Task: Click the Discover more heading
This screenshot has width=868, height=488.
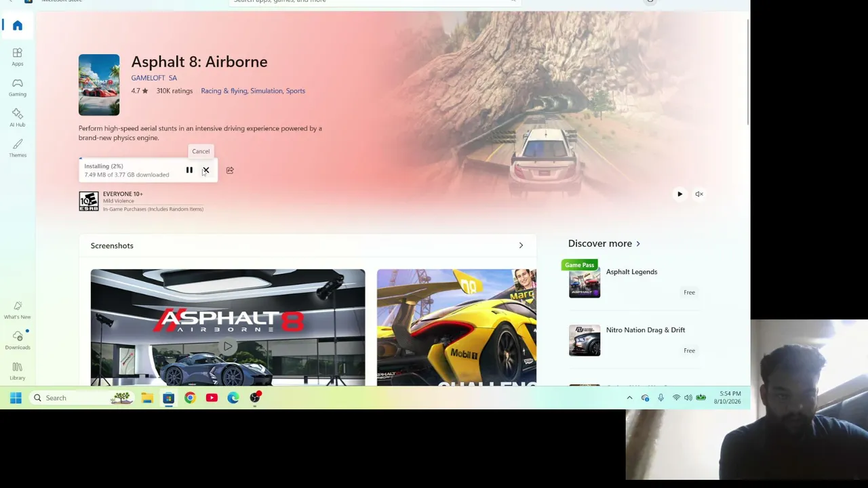Action: pyautogui.click(x=599, y=243)
